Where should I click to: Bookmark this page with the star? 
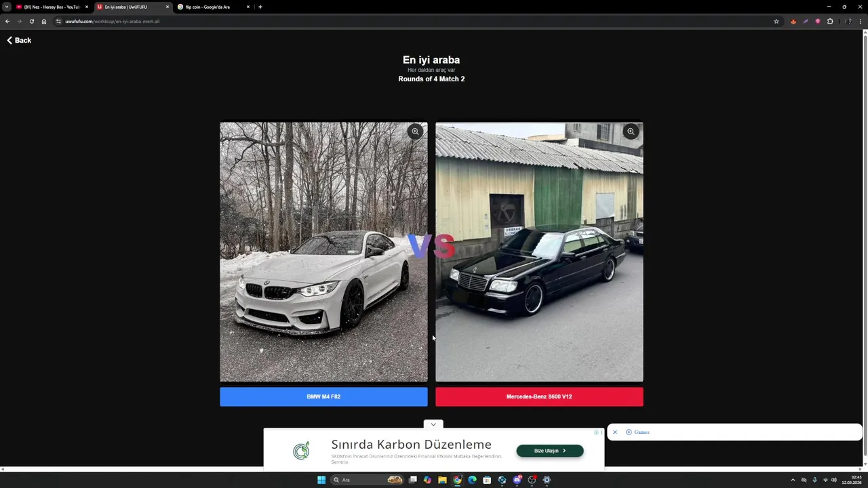tap(776, 21)
